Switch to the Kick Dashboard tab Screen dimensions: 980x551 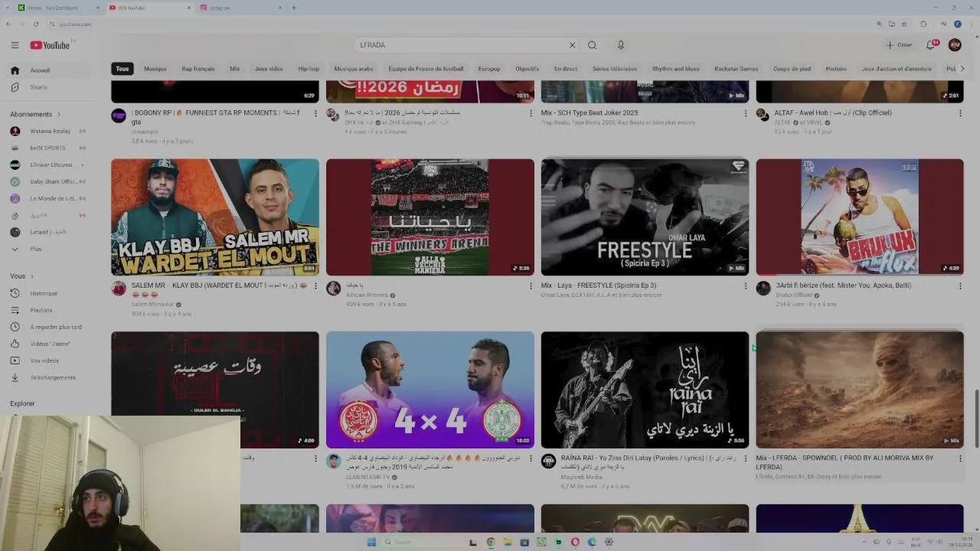(58, 8)
